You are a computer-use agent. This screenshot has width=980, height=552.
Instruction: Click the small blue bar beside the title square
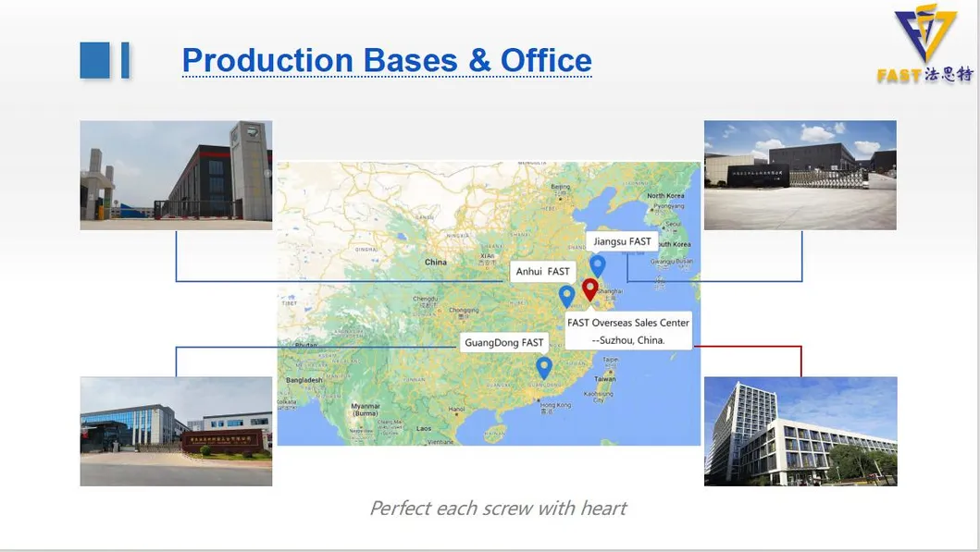pyautogui.click(x=125, y=59)
